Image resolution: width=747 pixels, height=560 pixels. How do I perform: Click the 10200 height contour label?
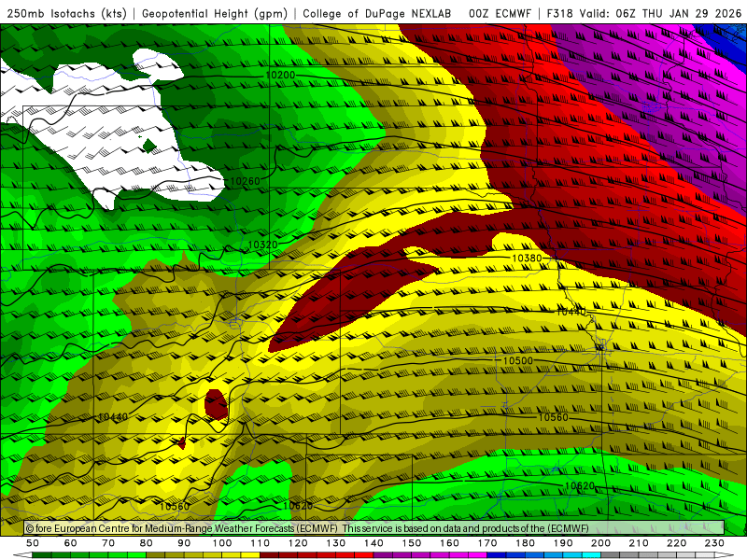[x=280, y=75]
